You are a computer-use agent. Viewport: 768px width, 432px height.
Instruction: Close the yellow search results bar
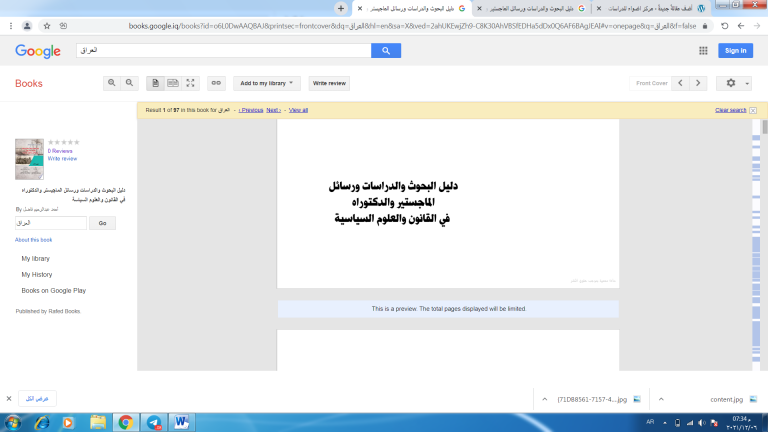coord(753,110)
